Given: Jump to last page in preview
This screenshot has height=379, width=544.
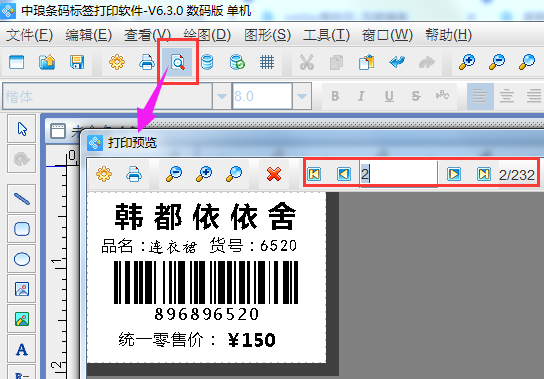Looking at the screenshot, I should coord(484,174).
